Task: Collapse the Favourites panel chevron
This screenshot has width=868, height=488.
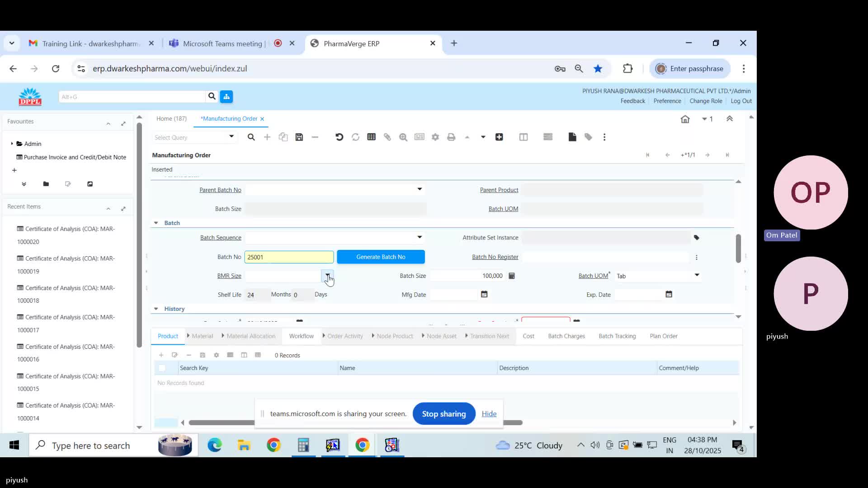Action: click(108, 123)
